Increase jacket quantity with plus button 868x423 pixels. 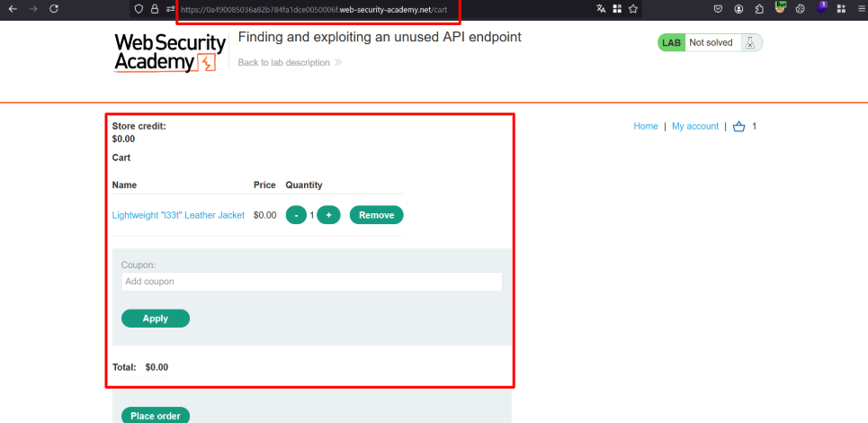tap(328, 215)
